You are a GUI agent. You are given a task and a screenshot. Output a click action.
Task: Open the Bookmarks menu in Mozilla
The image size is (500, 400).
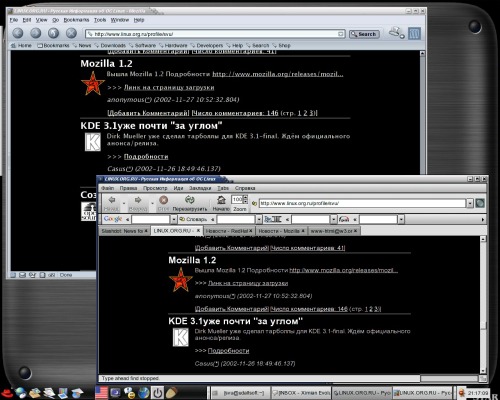[76, 20]
